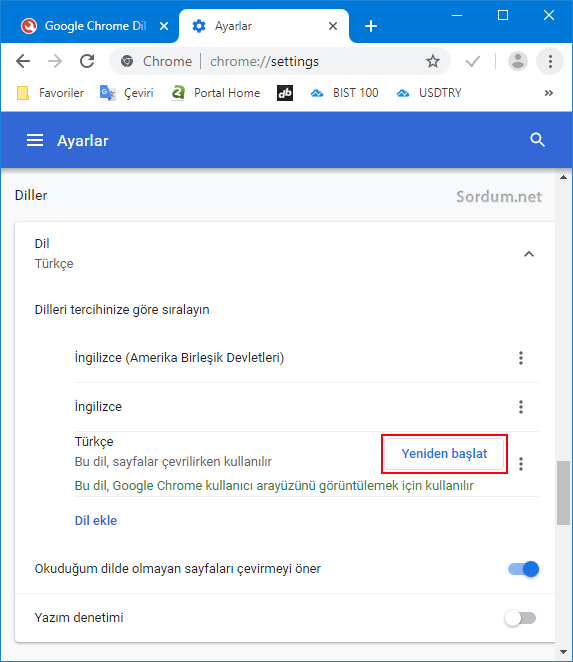
Task: Click the Diller section heading
Action: tap(31, 195)
